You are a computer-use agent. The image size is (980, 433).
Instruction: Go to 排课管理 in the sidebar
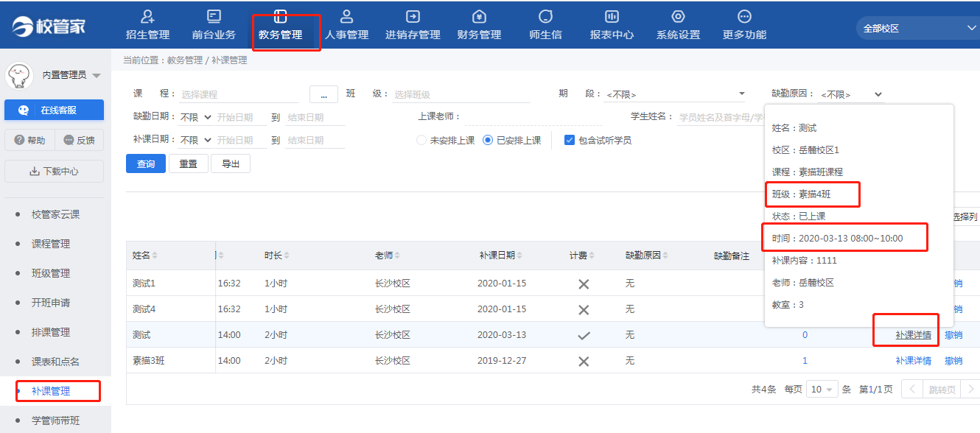pyautogui.click(x=50, y=332)
